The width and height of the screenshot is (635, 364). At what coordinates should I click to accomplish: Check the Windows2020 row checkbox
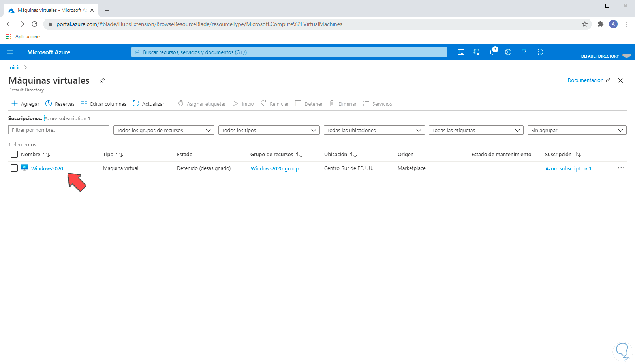(x=14, y=168)
